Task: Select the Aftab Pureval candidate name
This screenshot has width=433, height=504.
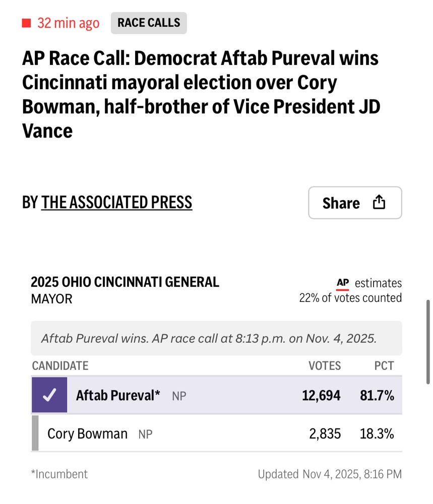Action: (118, 396)
